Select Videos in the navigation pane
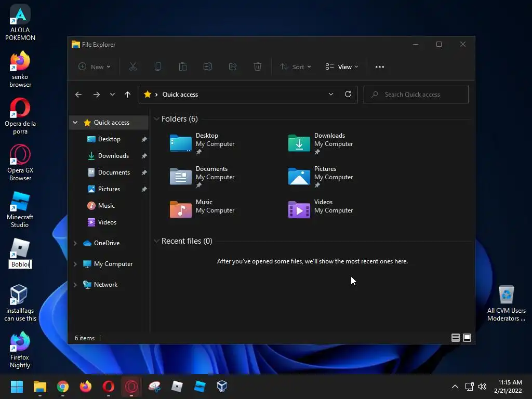The image size is (532, 399). pos(109,222)
